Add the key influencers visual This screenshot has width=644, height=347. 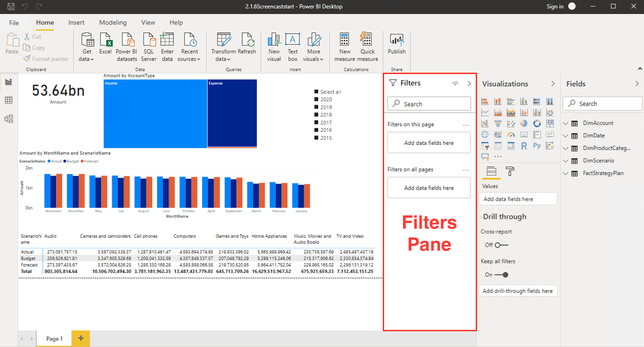(550, 146)
